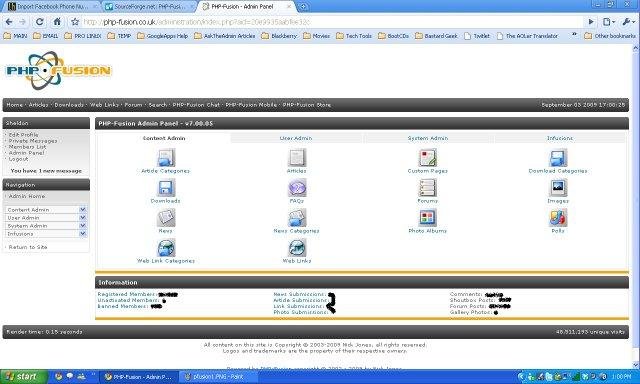Expand the System Admin navigation dropdown

[x=82, y=226]
